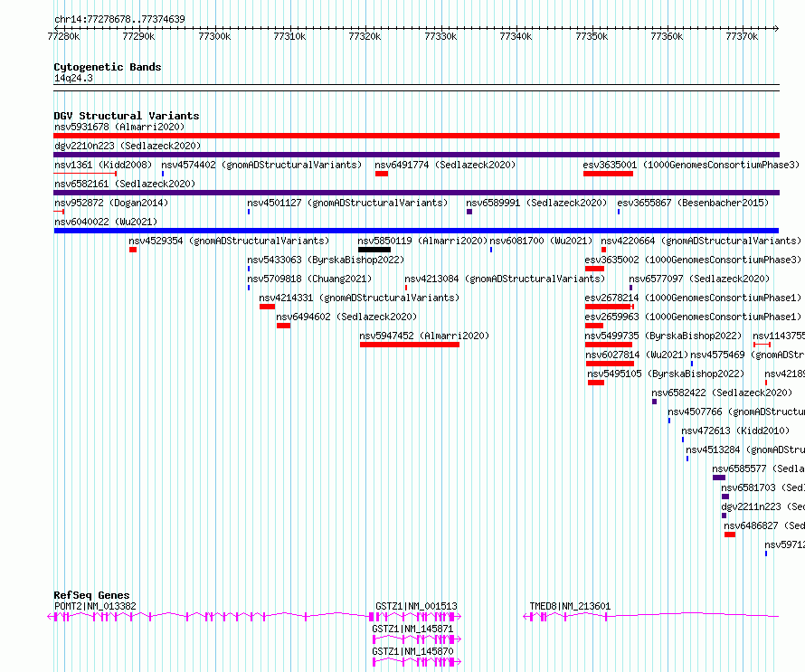The image size is (805, 672).
Task: Select the nsv1361 (Kidd2008) variant label
Action: tap(103, 165)
